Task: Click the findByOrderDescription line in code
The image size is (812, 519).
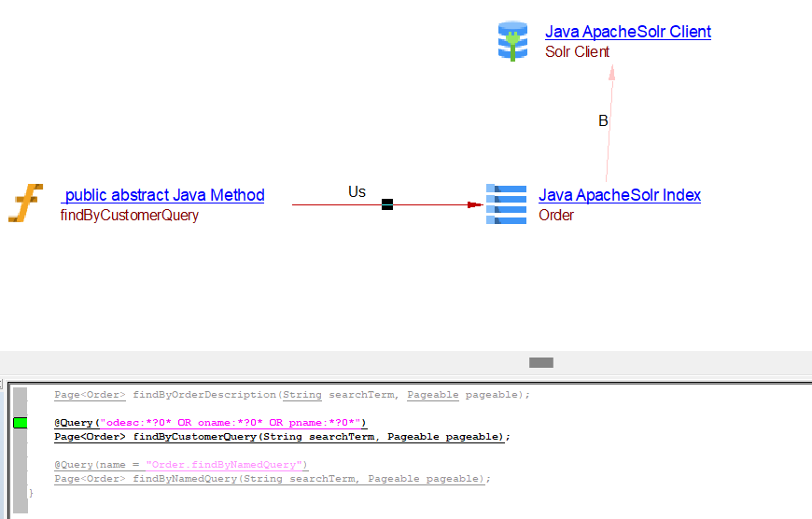Action: (x=291, y=395)
